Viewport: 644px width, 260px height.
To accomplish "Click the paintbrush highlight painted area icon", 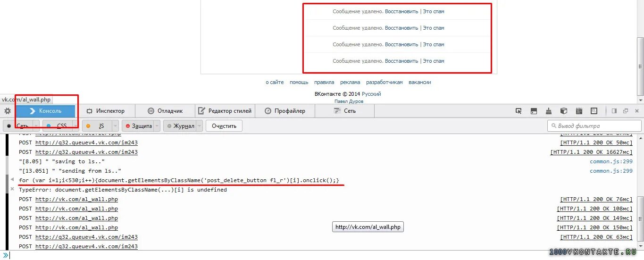I will click(549, 111).
